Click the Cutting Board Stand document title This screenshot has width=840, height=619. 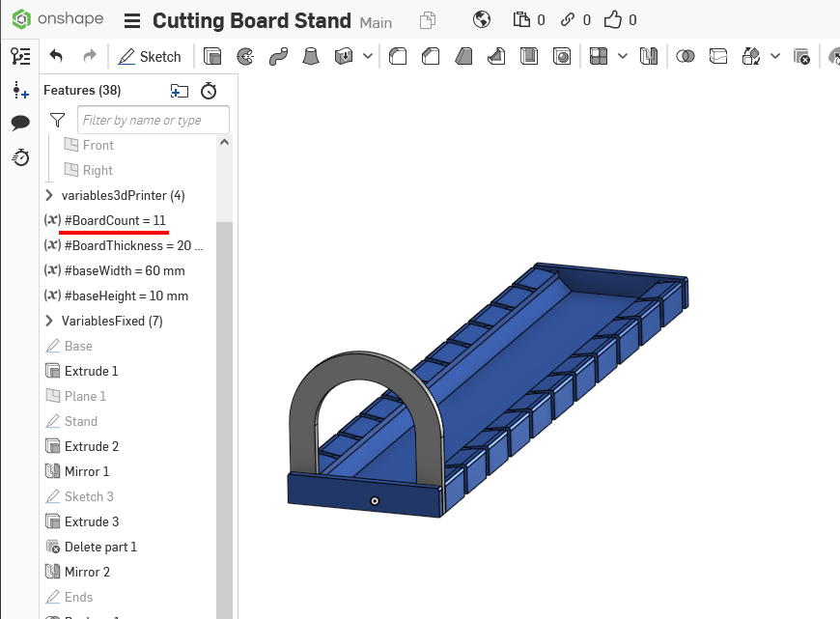tap(252, 21)
